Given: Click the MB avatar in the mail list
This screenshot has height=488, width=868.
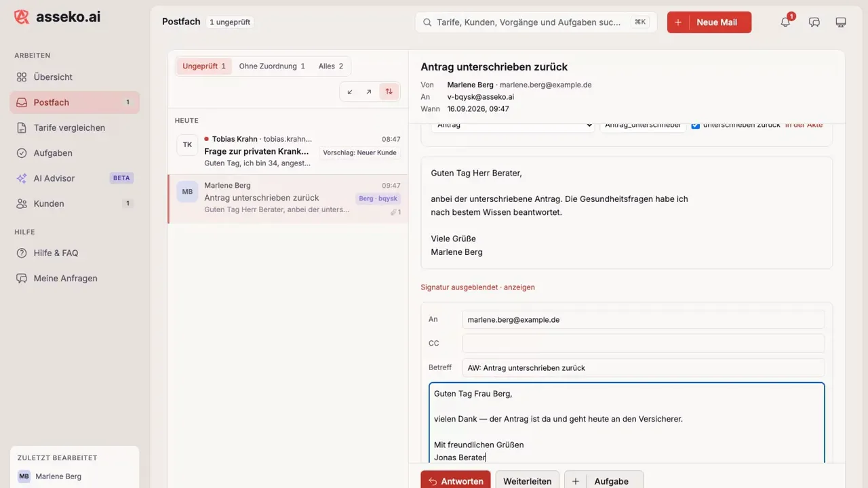Looking at the screenshot, I should [x=187, y=192].
